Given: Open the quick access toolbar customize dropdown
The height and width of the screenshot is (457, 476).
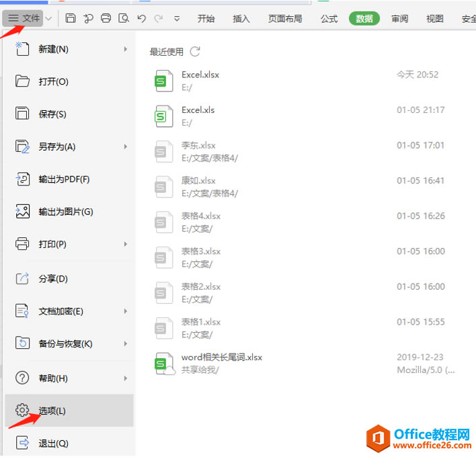Looking at the screenshot, I should tap(177, 19).
